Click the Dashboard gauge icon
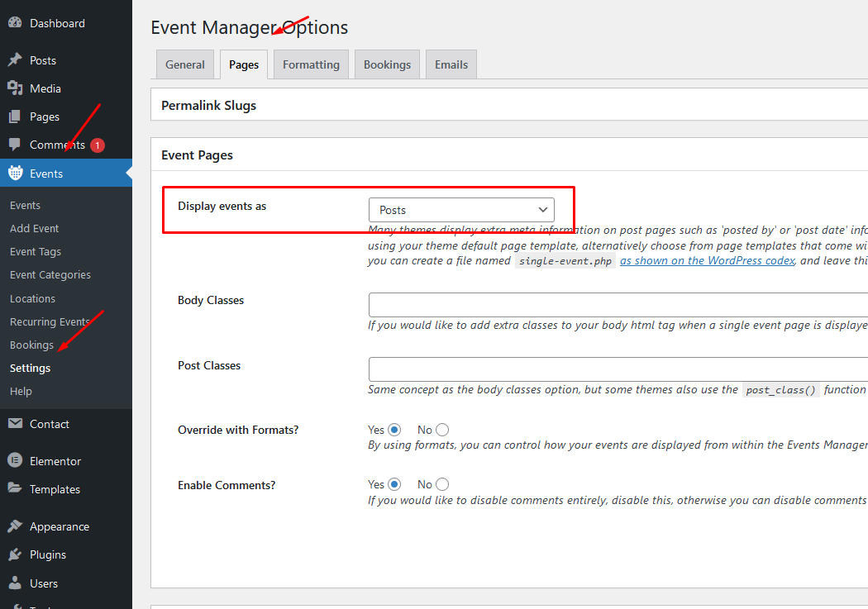Image resolution: width=868 pixels, height=609 pixels. [15, 23]
